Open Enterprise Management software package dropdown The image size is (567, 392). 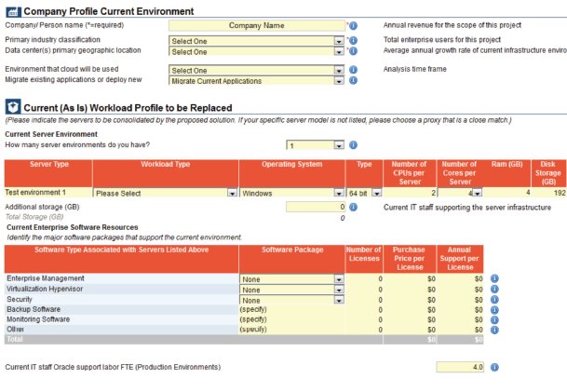[291, 278]
